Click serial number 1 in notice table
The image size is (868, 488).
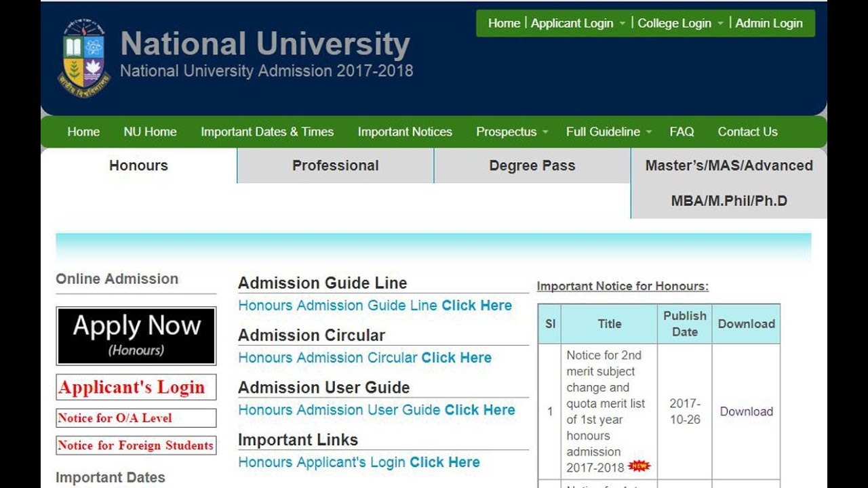click(550, 411)
